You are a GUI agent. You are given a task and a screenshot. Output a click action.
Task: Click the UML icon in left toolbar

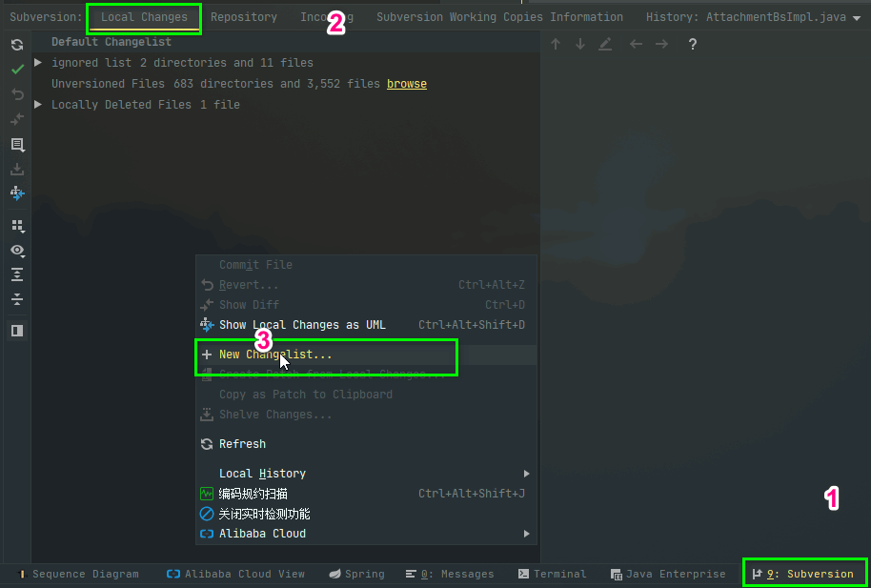17,193
